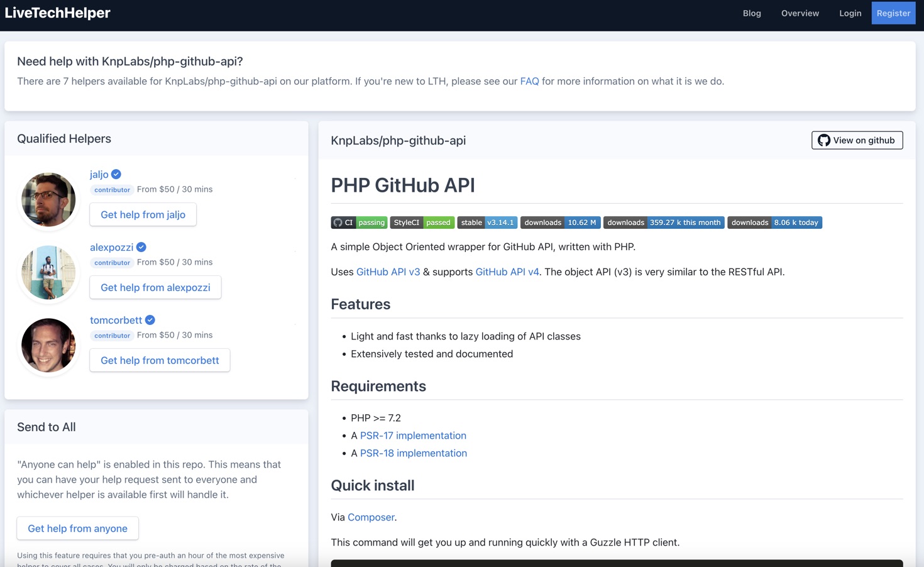
Task: Click tomcorbett's contributor tag
Action: (x=112, y=336)
